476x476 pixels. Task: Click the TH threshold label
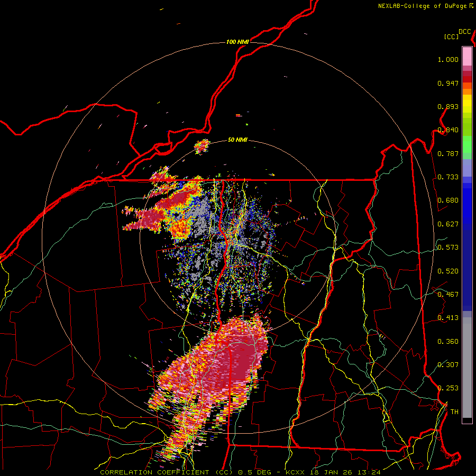coord(454,412)
